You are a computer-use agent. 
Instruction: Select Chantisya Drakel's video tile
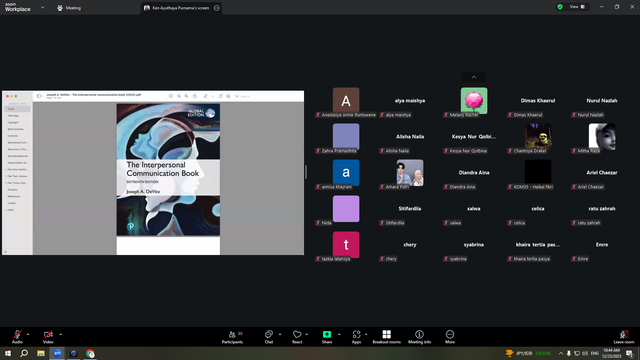click(538, 136)
